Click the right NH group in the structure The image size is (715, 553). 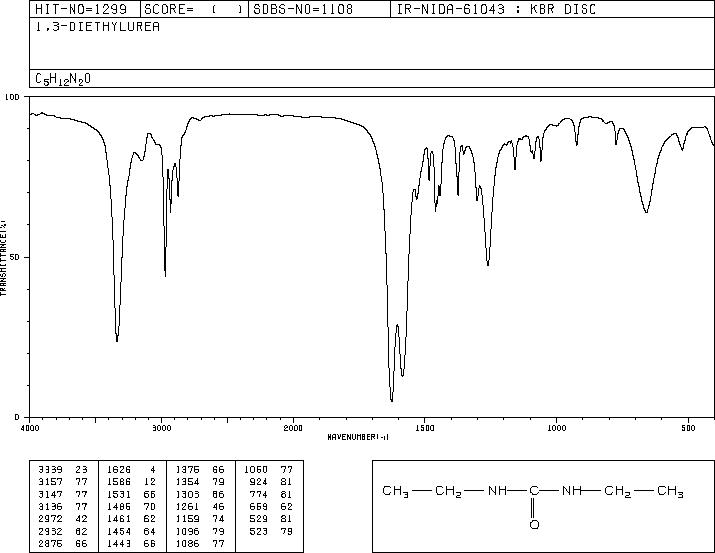click(571, 491)
